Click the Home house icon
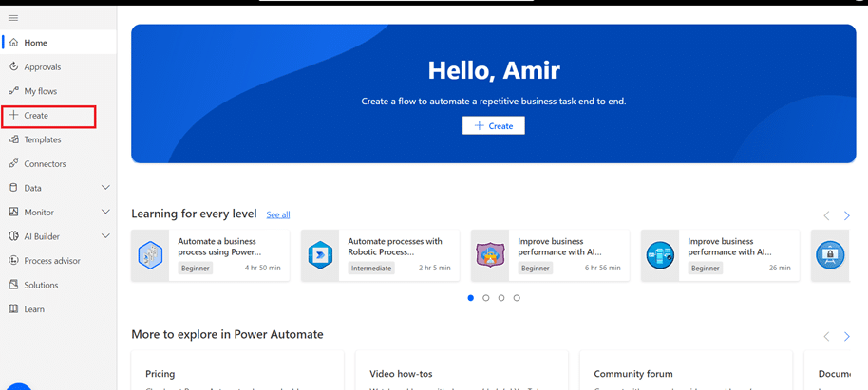The height and width of the screenshot is (390, 868). point(14,43)
